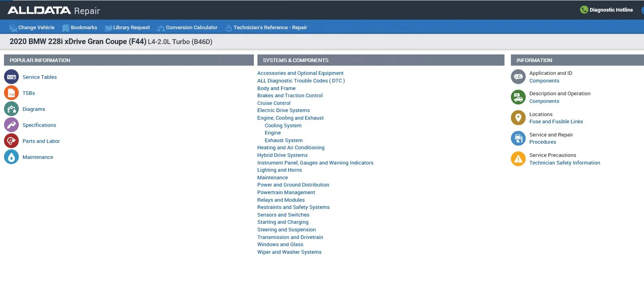Select Brakes and Traction Control
This screenshot has height=297, width=644.
coord(290,96)
